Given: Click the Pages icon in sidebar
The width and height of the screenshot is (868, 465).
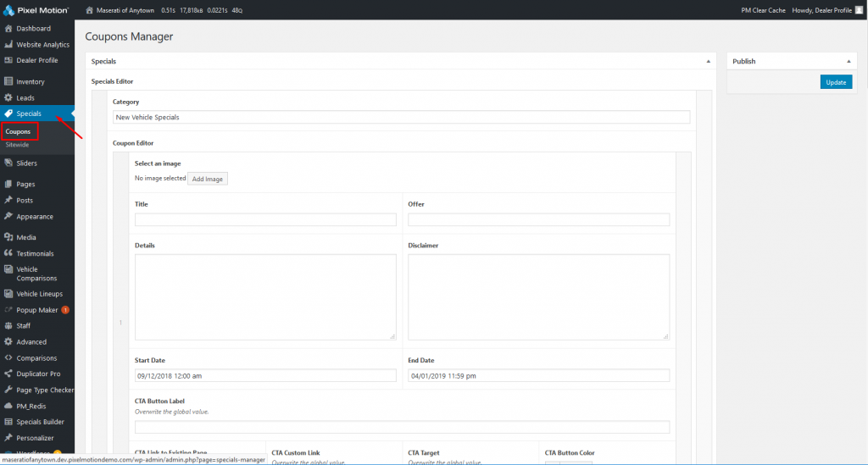Looking at the screenshot, I should pyautogui.click(x=8, y=184).
